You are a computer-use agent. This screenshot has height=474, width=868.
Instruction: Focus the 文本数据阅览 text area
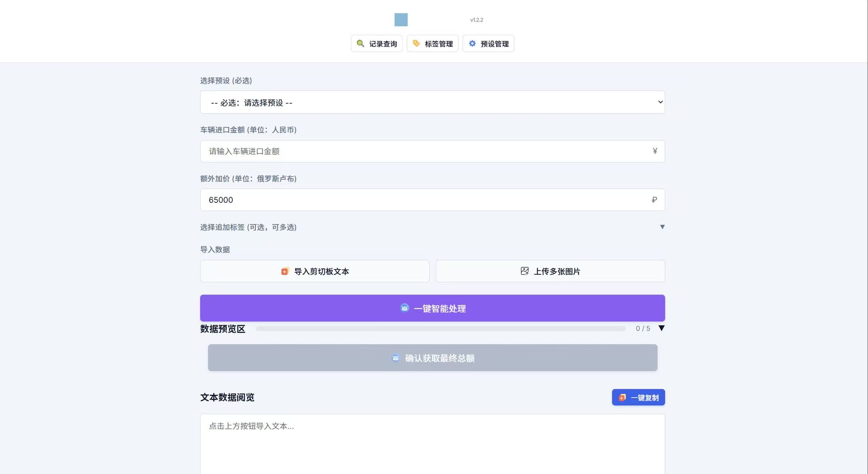click(x=433, y=444)
